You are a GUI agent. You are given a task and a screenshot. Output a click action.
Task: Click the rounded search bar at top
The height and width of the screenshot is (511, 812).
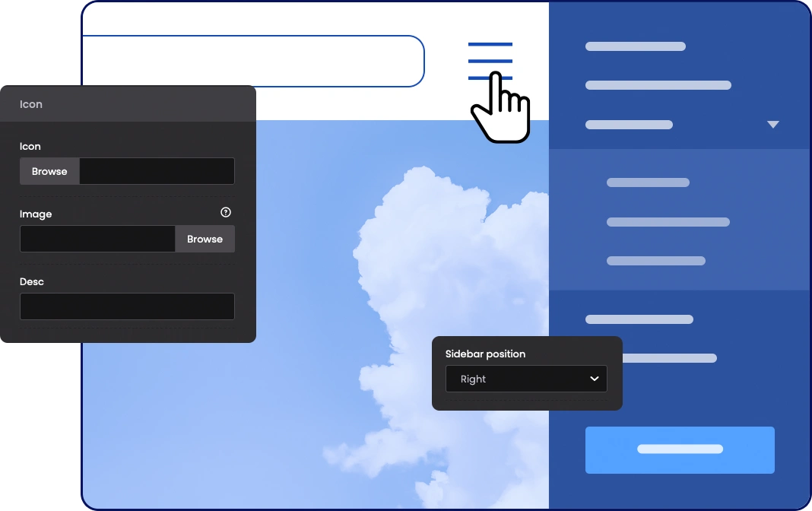251,61
